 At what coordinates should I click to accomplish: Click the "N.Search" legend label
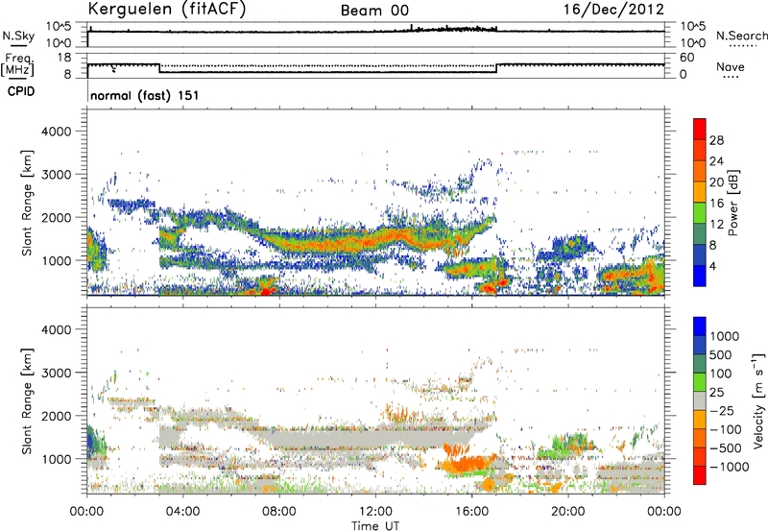coord(741,36)
